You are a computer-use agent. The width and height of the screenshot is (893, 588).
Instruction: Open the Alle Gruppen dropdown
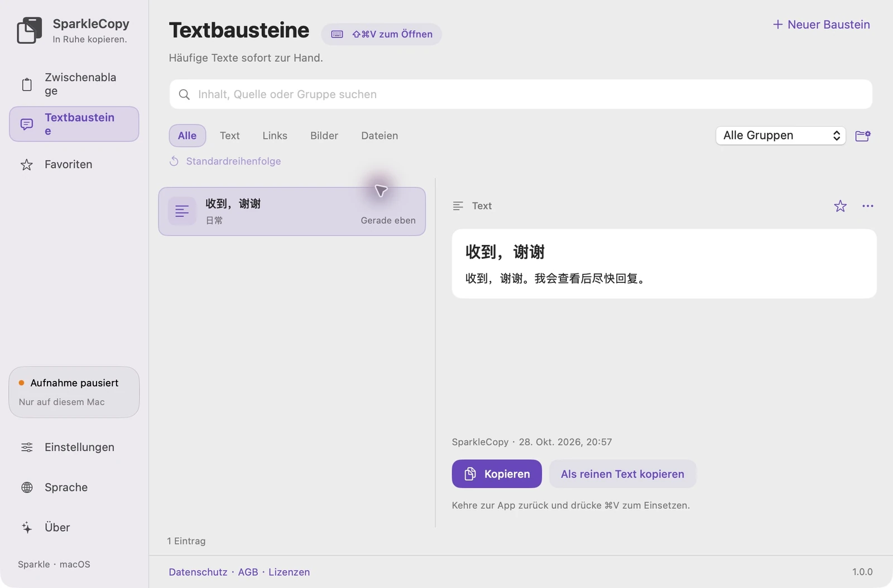(781, 136)
